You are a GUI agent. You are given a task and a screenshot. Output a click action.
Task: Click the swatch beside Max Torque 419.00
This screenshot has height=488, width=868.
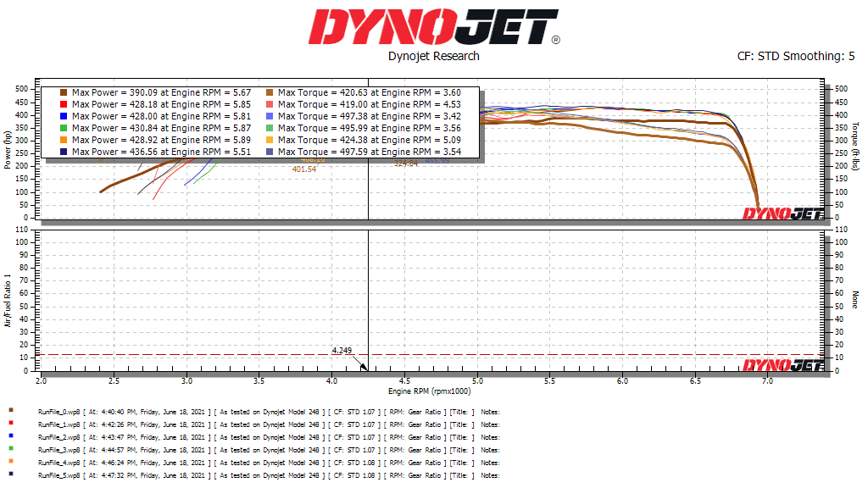point(270,104)
